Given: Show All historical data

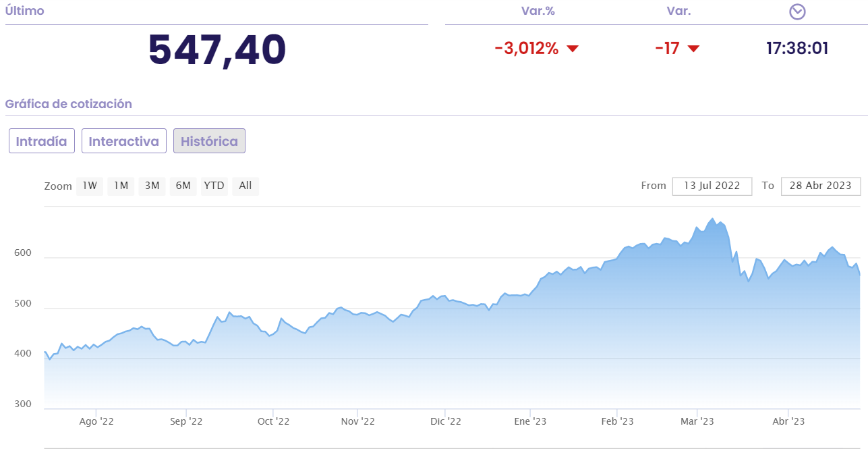Looking at the screenshot, I should 245,186.
